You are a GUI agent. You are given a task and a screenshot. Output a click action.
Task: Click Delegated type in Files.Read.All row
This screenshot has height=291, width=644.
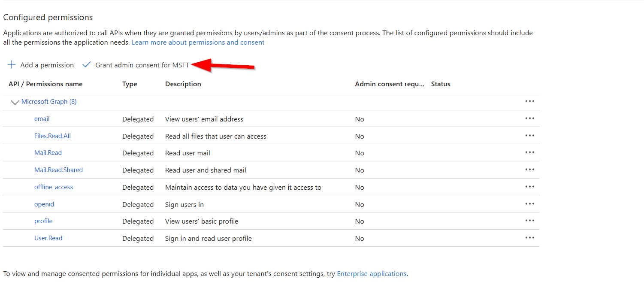click(x=138, y=136)
